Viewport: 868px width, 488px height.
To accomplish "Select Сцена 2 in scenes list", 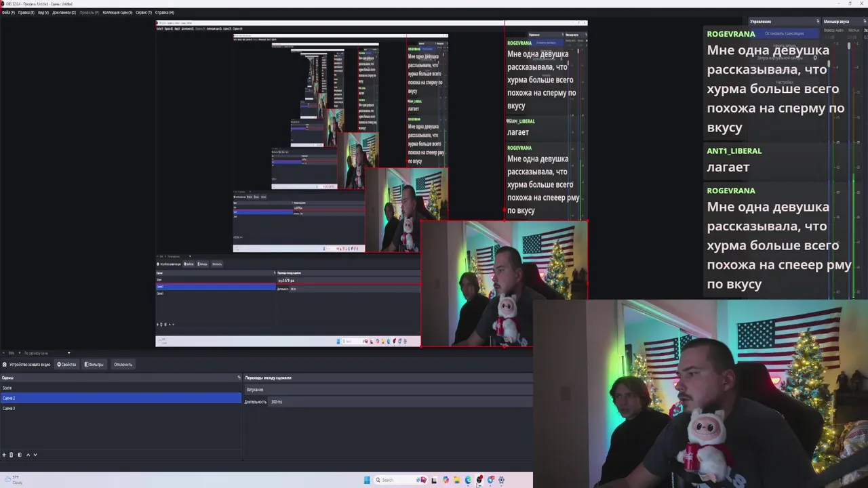I will pos(121,398).
